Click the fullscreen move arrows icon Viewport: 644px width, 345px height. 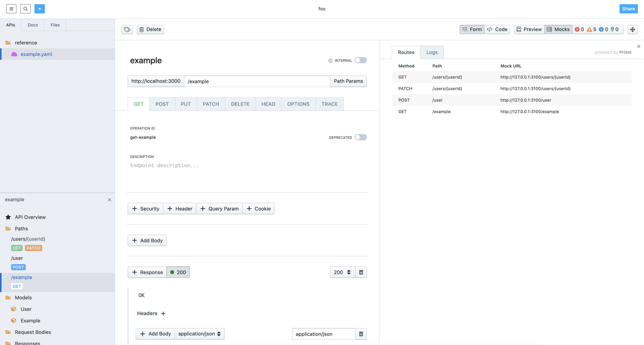[x=632, y=29]
